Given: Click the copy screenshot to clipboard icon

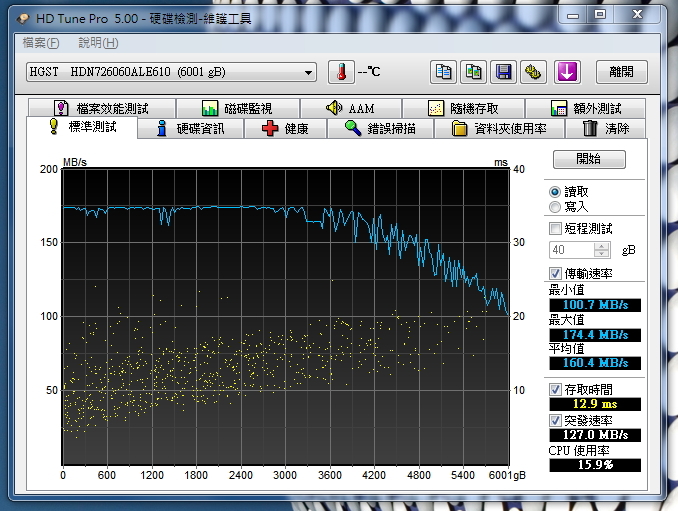Looking at the screenshot, I should (x=473, y=72).
